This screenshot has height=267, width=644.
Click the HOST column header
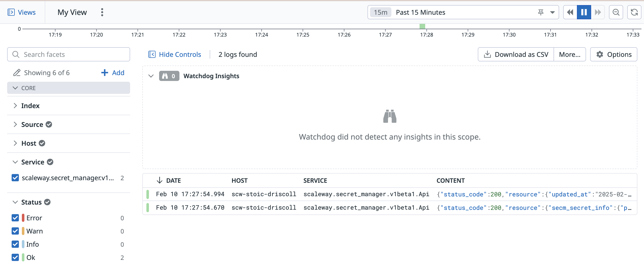[x=239, y=180]
